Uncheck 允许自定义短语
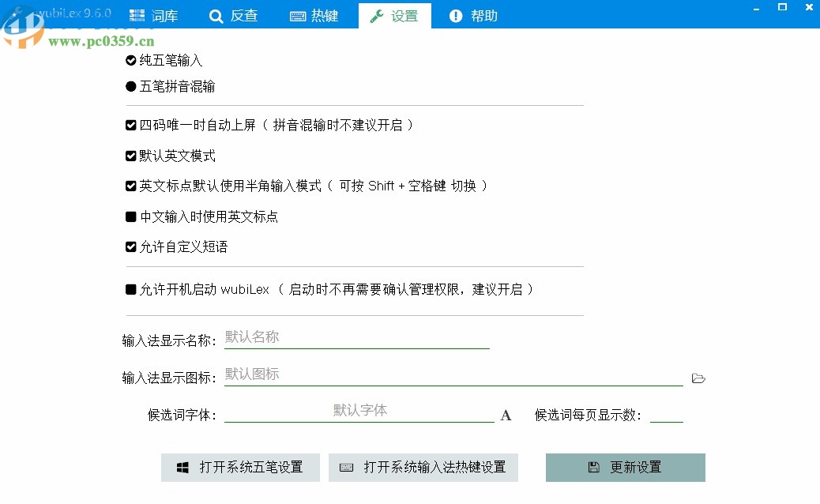Image resolution: width=820 pixels, height=504 pixels. point(130,246)
